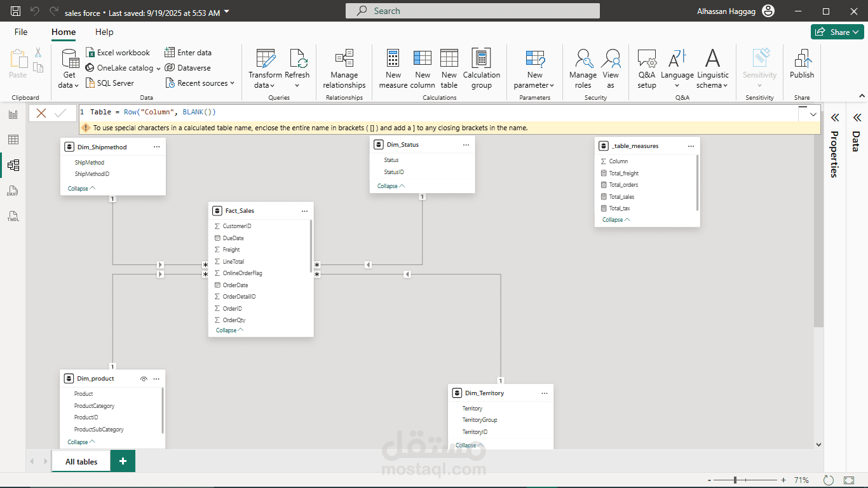Expand the formula bar chevron
This screenshot has width=868, height=488.
point(813,114)
